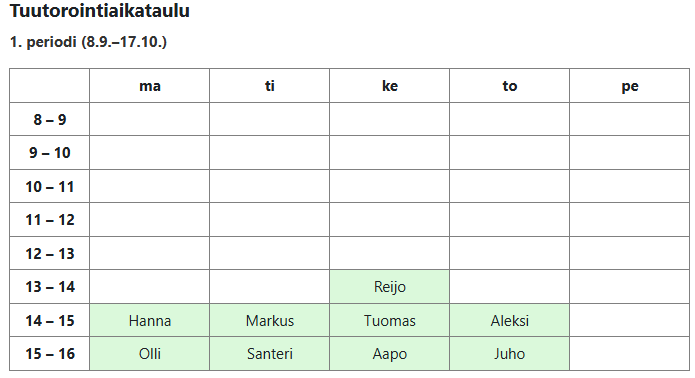
Task: Click the Santeri cell
Action: [x=269, y=354]
